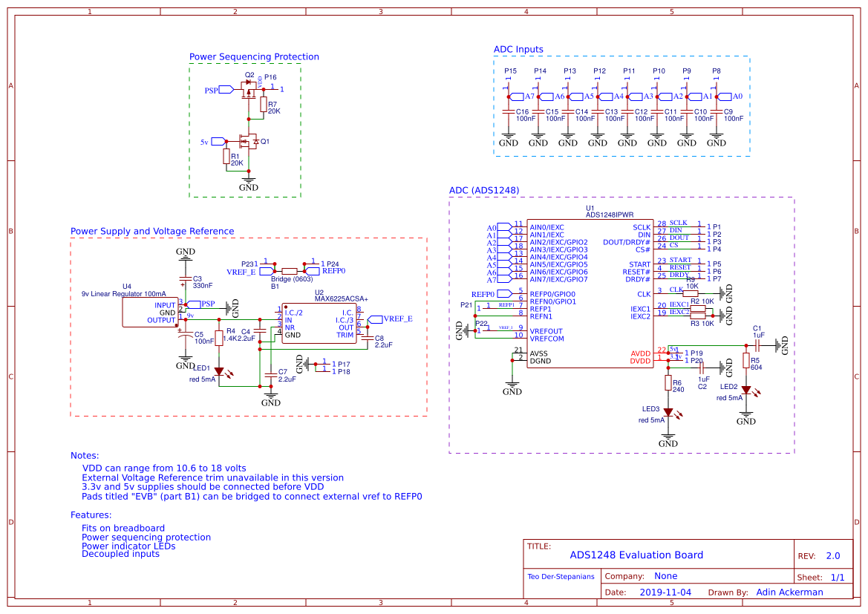Click the R4 1.4K resistor symbol
The image size is (868, 614).
(x=219, y=338)
